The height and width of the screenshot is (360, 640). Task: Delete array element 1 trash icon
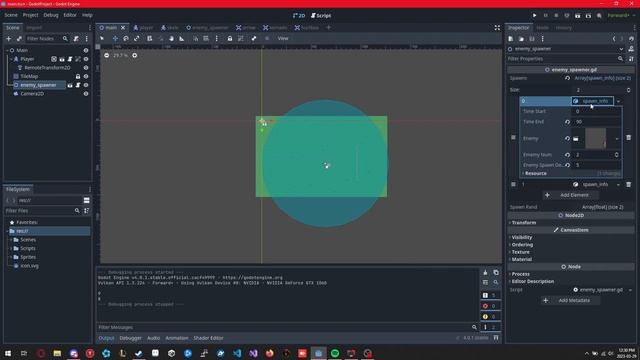click(629, 184)
